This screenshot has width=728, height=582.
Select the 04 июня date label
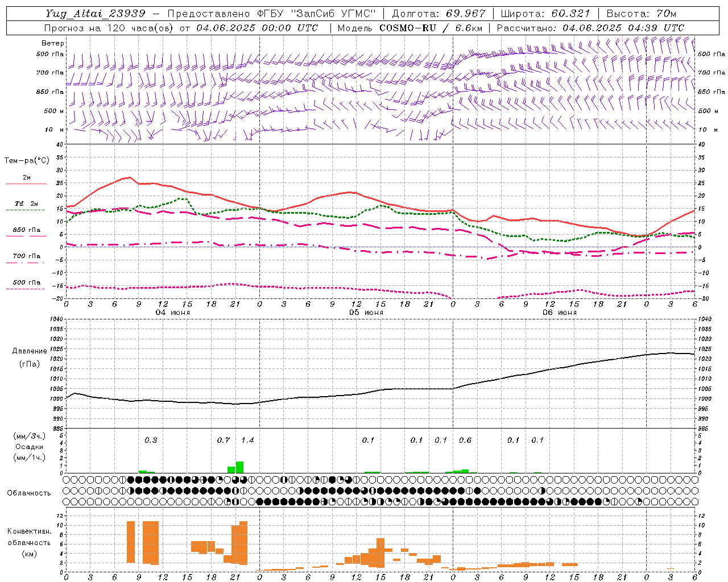coord(173,313)
